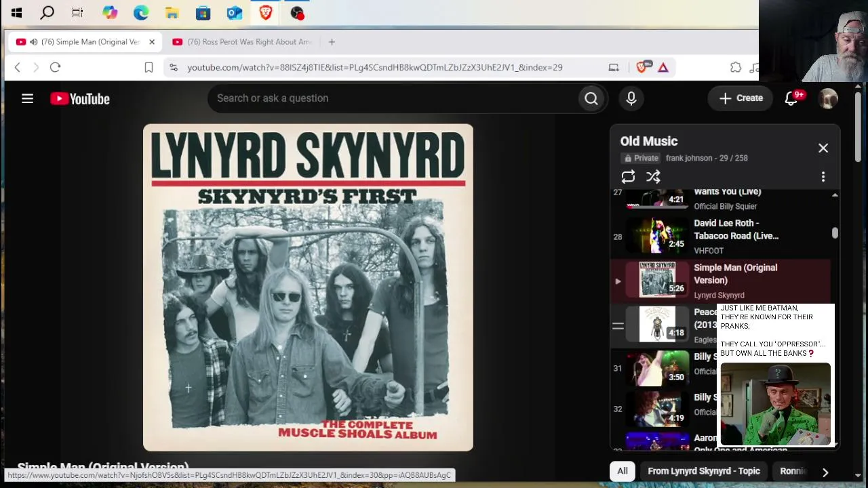This screenshot has height=488, width=868.
Task: Open playlist item 32 thumbnail (4:19)
Action: click(x=657, y=409)
